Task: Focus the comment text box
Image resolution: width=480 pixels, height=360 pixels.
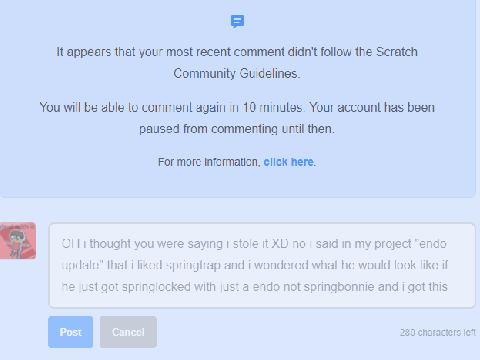Action: point(262,265)
